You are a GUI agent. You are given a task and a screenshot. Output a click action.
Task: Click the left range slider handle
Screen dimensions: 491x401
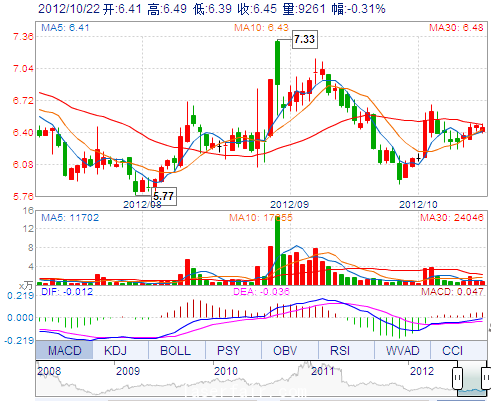pos(457,378)
